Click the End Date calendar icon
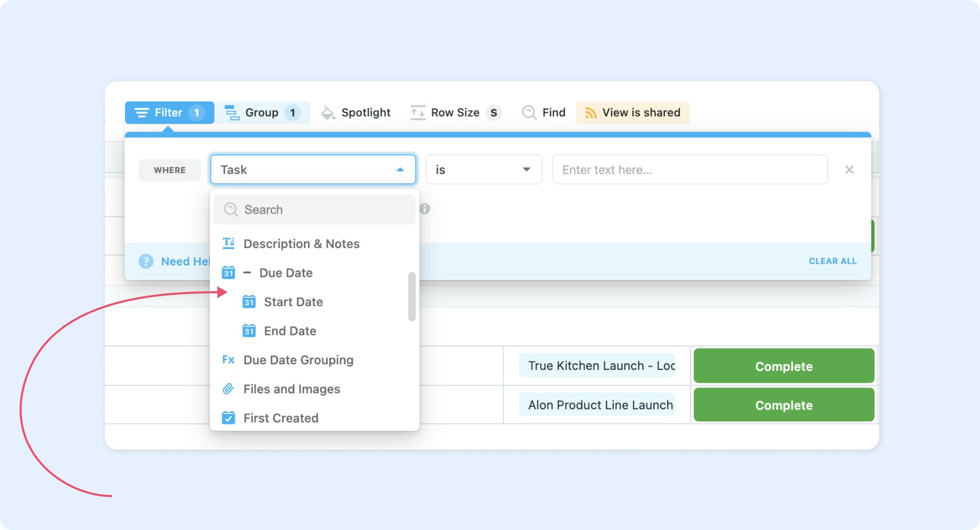Screen dimensions: 980x530 [249, 331]
